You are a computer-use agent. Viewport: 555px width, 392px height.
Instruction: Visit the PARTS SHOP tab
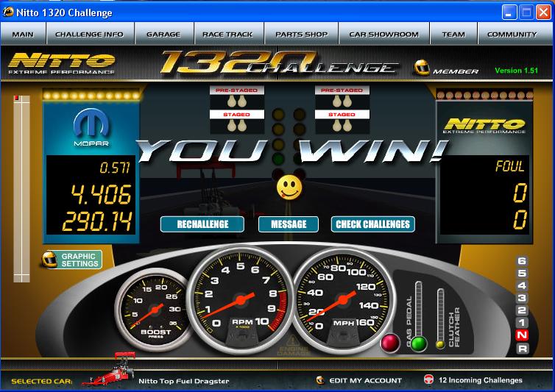click(x=301, y=35)
